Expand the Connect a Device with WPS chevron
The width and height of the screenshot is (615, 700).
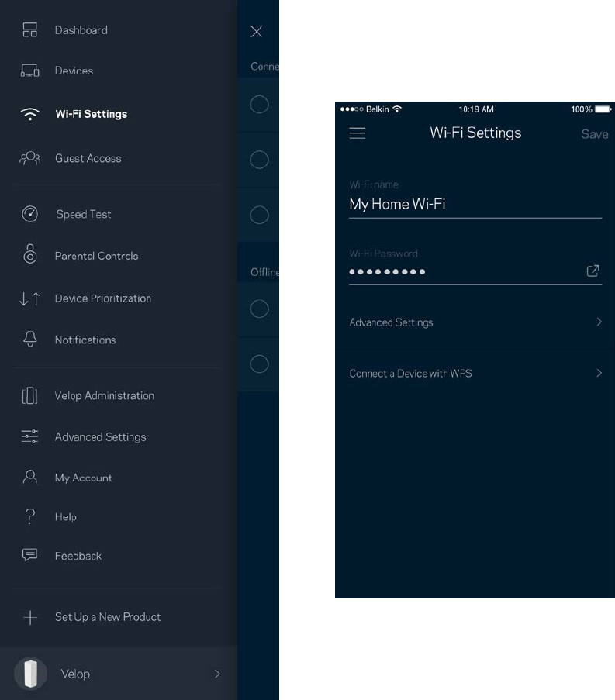[x=599, y=373]
